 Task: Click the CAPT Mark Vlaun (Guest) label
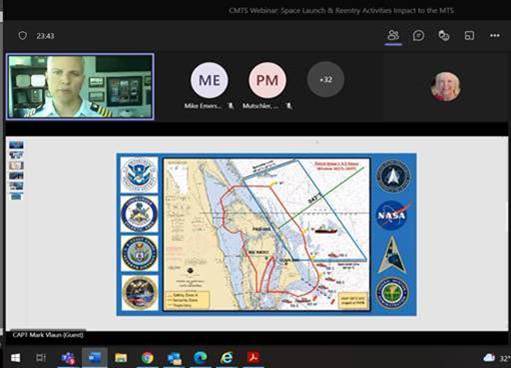tap(48, 335)
